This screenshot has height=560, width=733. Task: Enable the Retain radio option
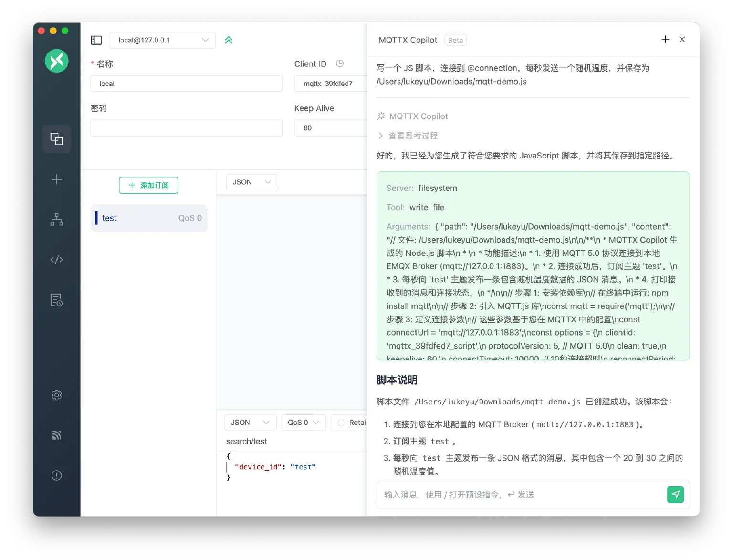[341, 423]
